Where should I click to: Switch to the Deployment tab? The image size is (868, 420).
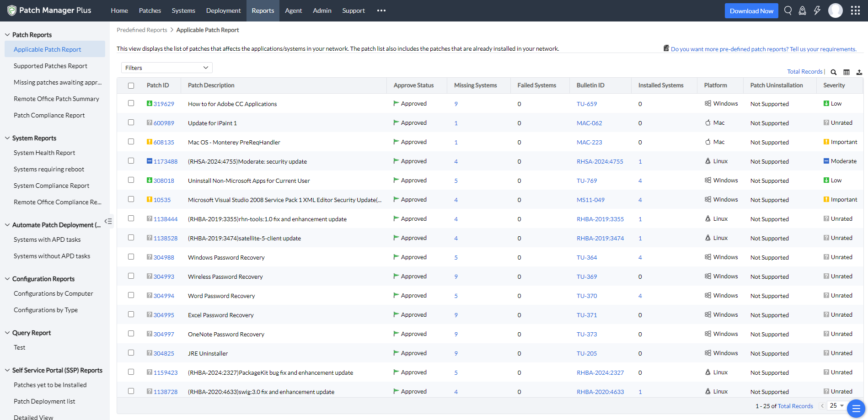pos(223,10)
